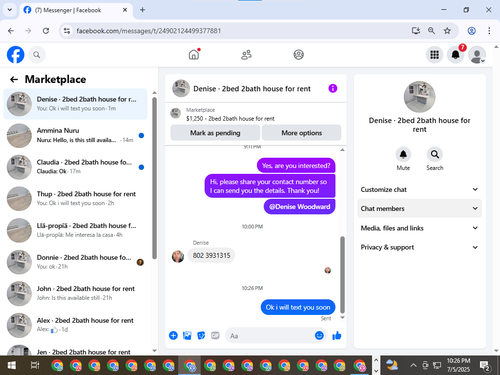Viewport: 500px width, 375px height.
Task: Open the taskbar action center notification icon
Action: pos(484,366)
